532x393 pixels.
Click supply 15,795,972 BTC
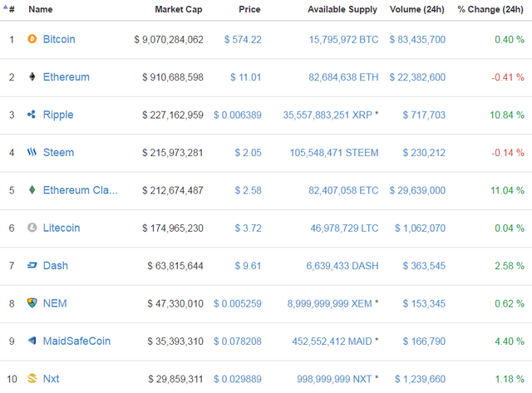point(343,40)
